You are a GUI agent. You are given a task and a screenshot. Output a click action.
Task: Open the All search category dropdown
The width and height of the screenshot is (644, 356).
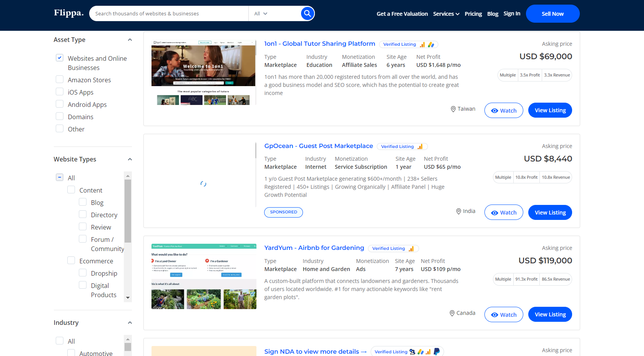[x=261, y=13]
